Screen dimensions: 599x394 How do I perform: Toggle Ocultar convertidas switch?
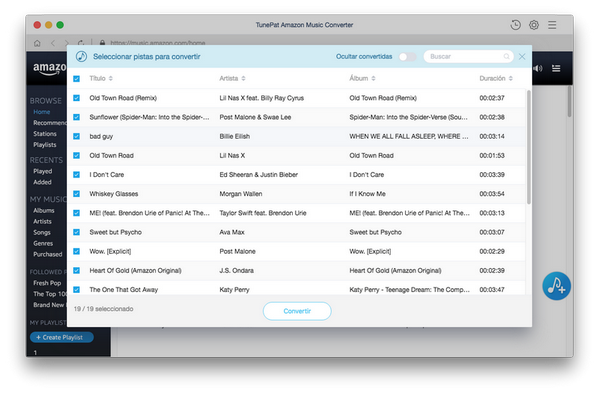click(x=407, y=57)
